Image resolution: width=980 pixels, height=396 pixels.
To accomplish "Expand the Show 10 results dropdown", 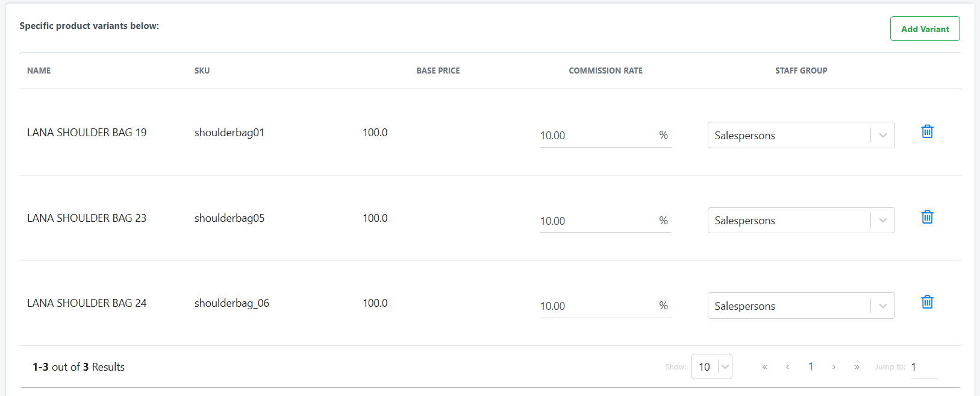I will click(712, 366).
